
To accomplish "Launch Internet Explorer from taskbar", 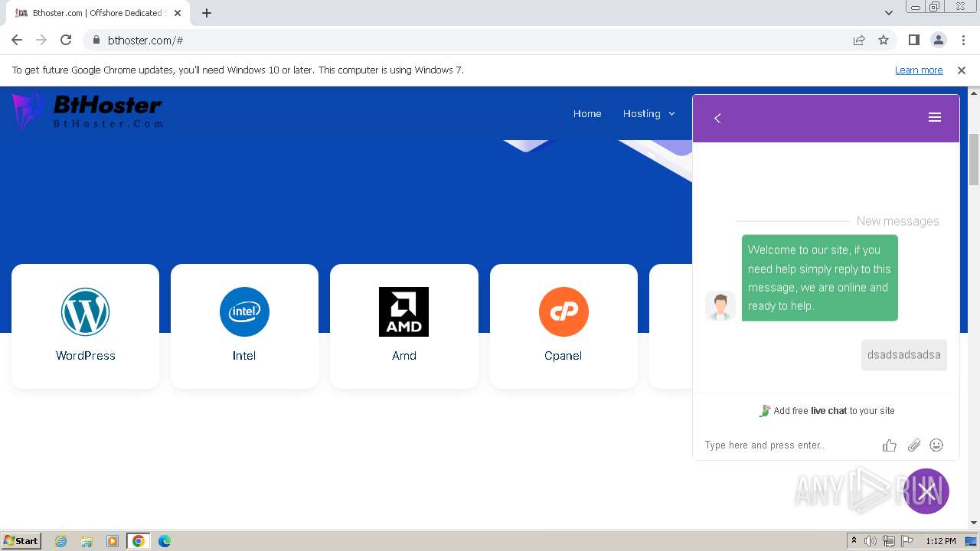I will click(x=60, y=541).
